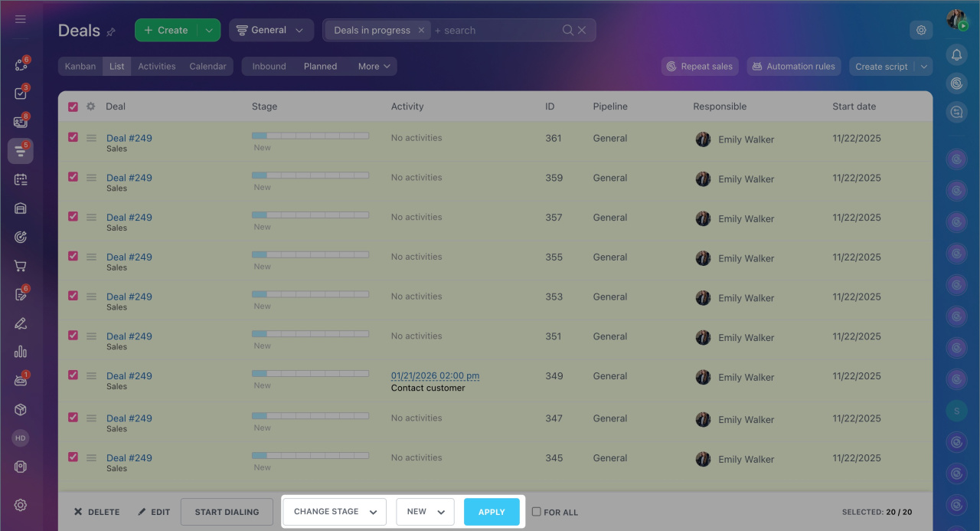Open row actions menu for deal ID 361
980x531 pixels.
91,139
